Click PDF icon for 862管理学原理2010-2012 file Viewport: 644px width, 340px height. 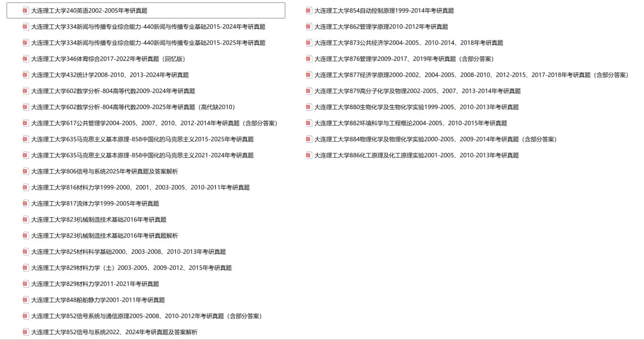point(309,27)
